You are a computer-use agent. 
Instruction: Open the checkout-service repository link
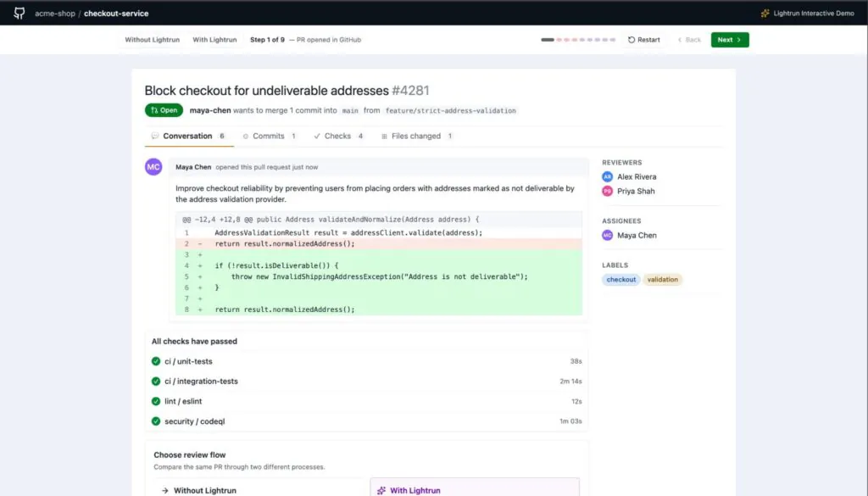click(x=116, y=14)
